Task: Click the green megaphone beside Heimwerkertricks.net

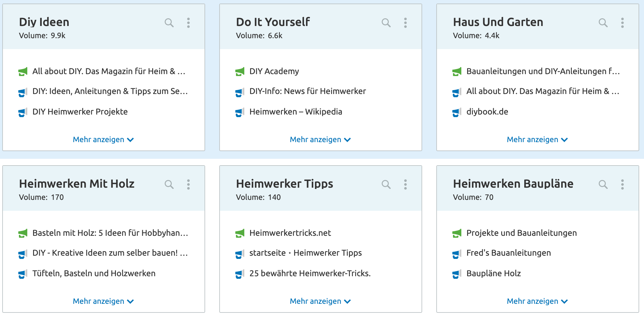Action: coord(239,233)
